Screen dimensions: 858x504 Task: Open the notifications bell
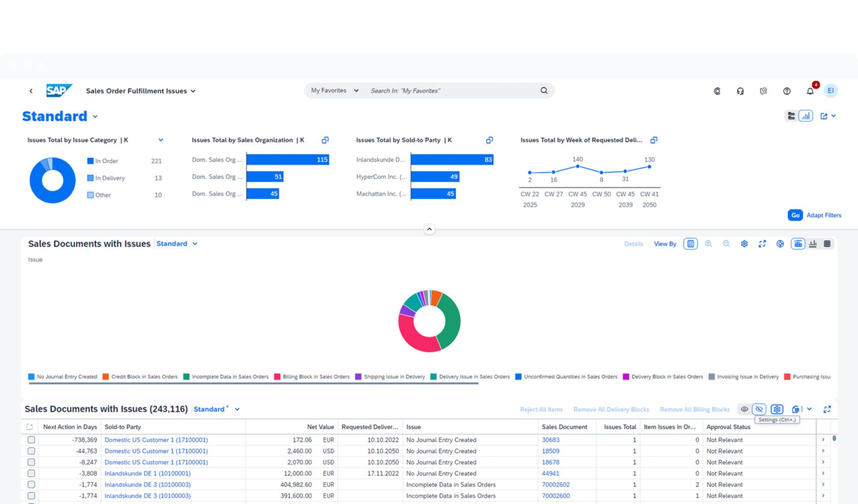pyautogui.click(x=810, y=91)
